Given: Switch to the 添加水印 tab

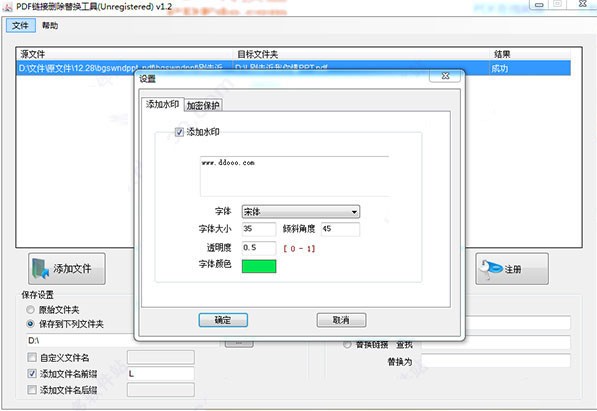Looking at the screenshot, I should 163,104.
